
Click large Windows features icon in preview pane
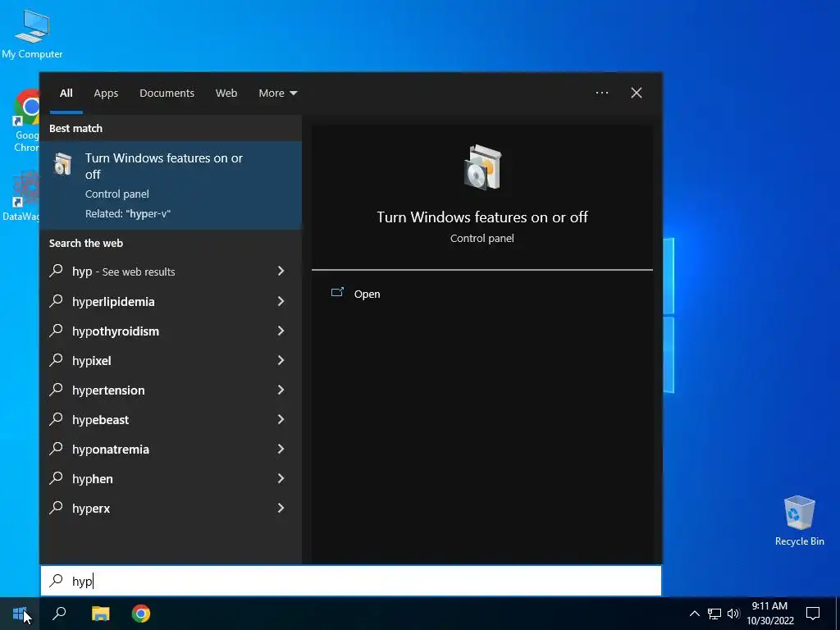click(x=482, y=167)
